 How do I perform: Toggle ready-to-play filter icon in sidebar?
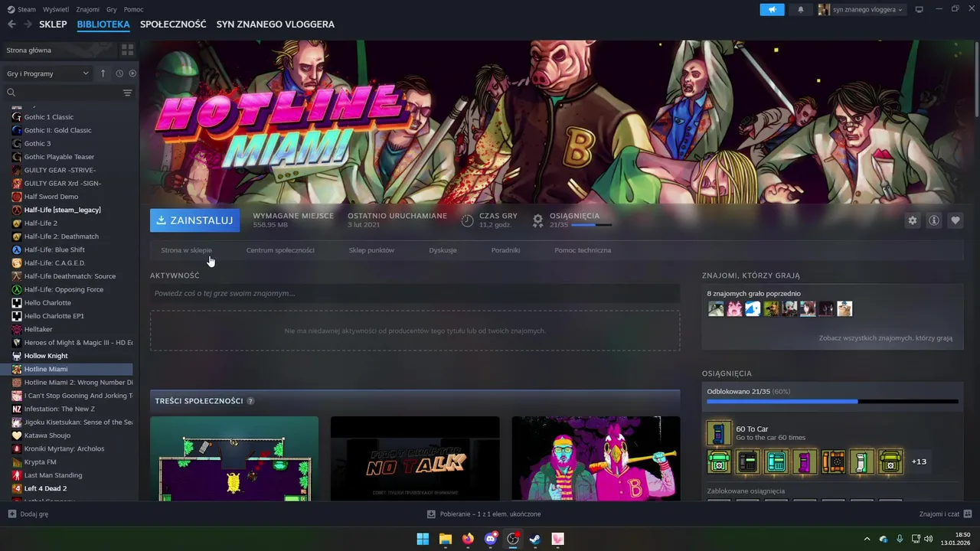pos(132,73)
